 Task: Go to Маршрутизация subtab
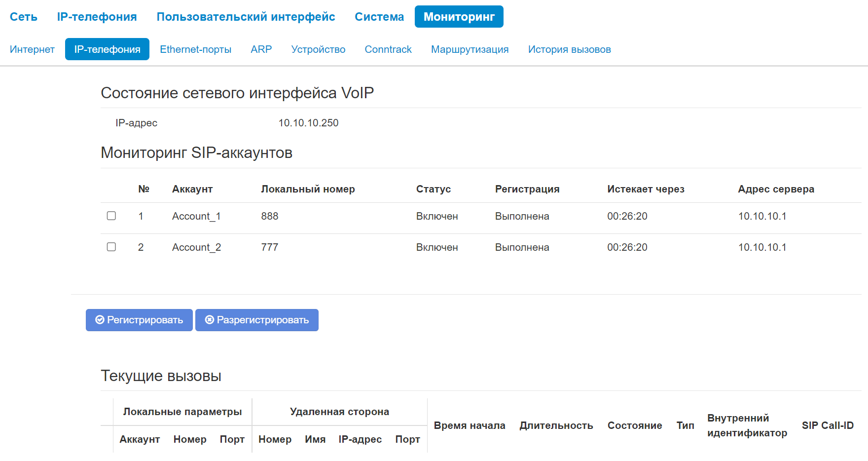click(470, 49)
